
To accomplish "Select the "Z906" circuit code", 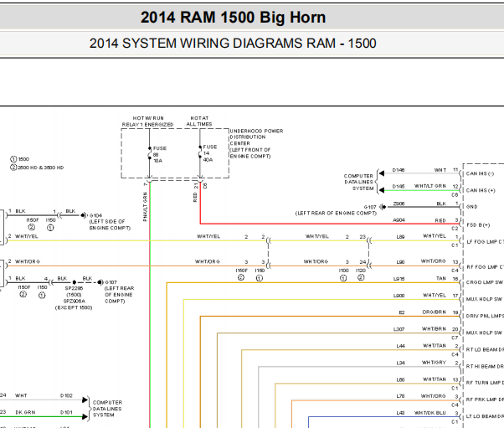I will pos(399,204).
